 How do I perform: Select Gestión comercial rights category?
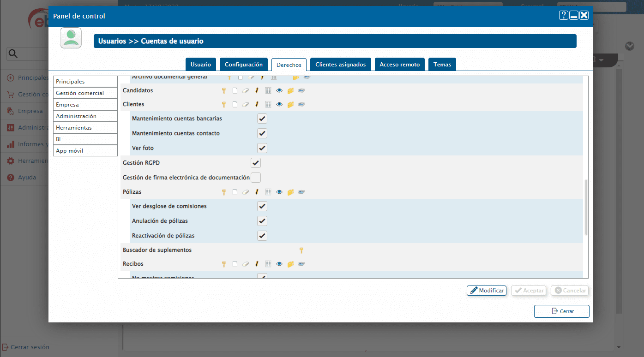tap(85, 93)
